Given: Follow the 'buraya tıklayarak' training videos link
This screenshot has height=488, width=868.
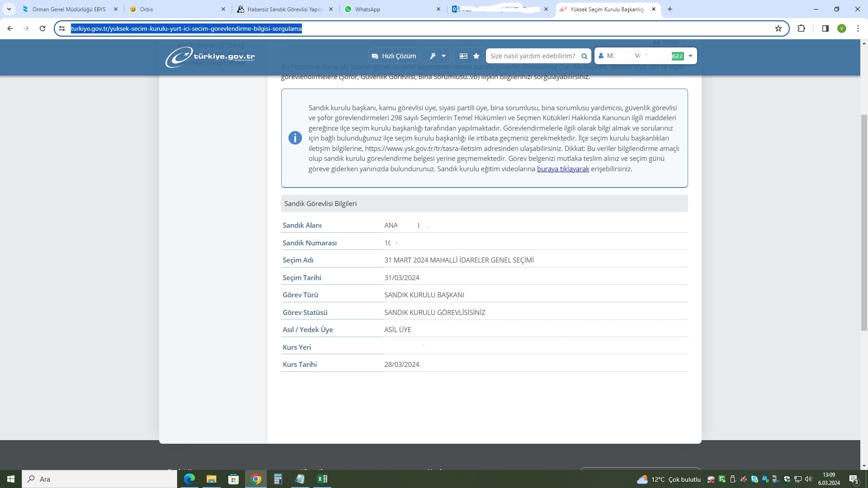Looking at the screenshot, I should [x=563, y=169].
